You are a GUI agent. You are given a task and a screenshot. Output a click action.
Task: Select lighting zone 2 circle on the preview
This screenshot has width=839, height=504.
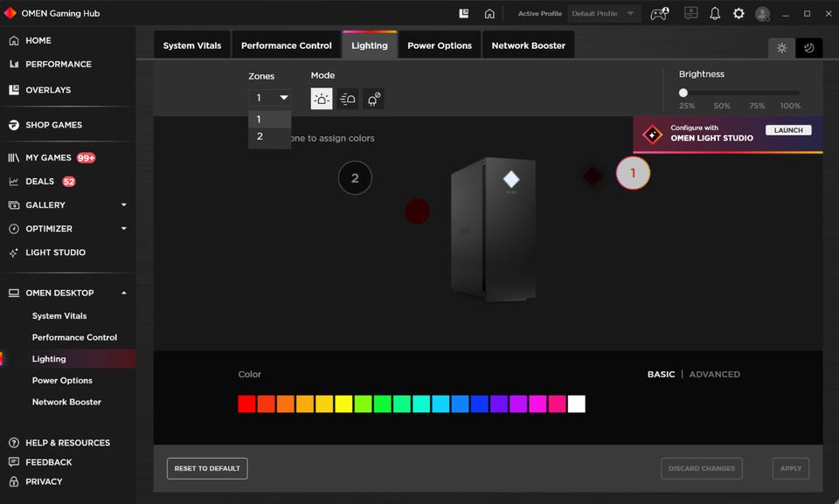click(355, 178)
